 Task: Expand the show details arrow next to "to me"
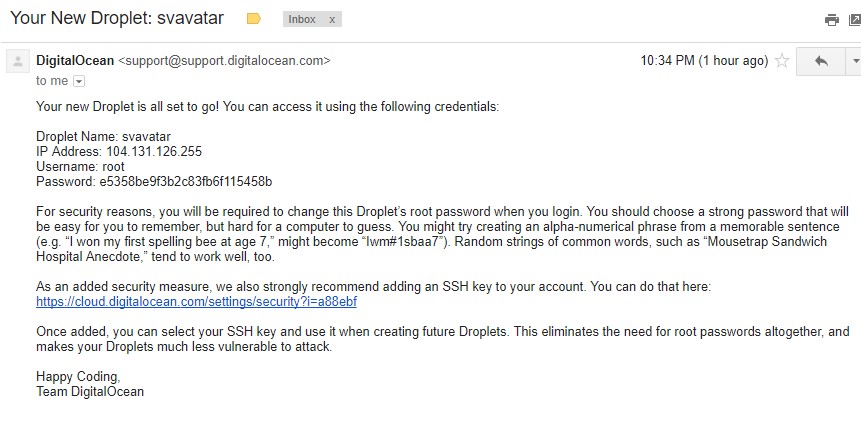point(79,81)
